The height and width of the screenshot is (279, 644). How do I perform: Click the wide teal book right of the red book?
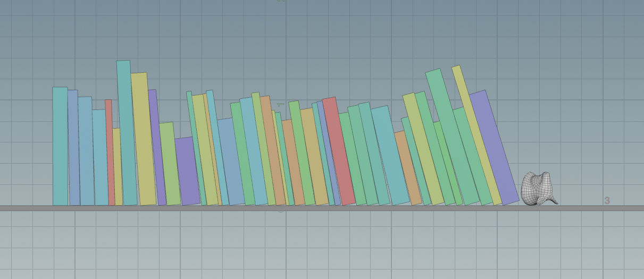pyautogui.click(x=389, y=154)
